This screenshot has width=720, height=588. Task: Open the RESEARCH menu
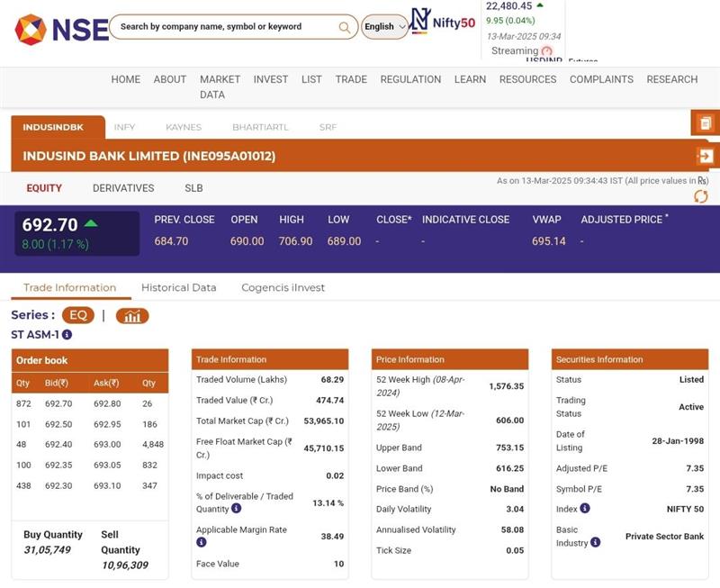[x=671, y=79]
